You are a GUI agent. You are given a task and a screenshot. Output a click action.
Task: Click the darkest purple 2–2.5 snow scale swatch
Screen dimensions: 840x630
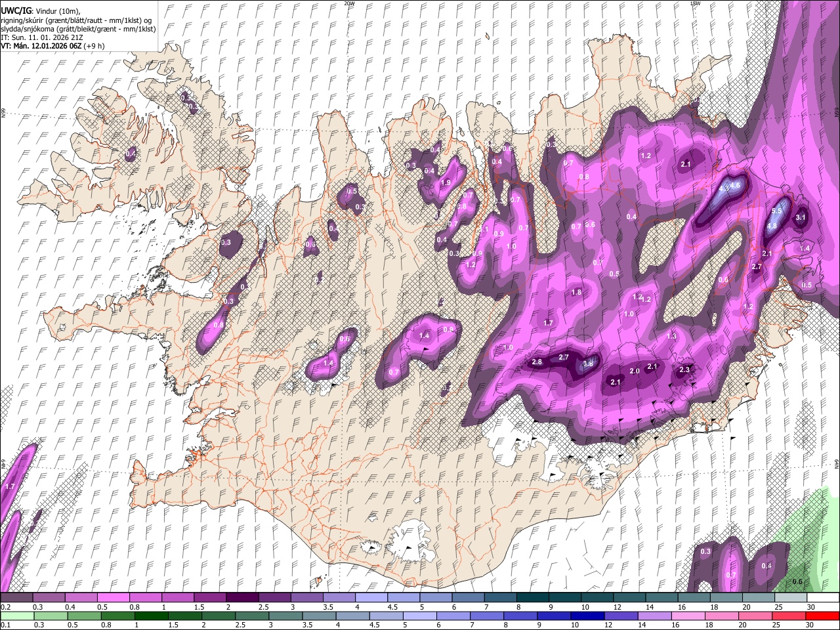pos(242,597)
